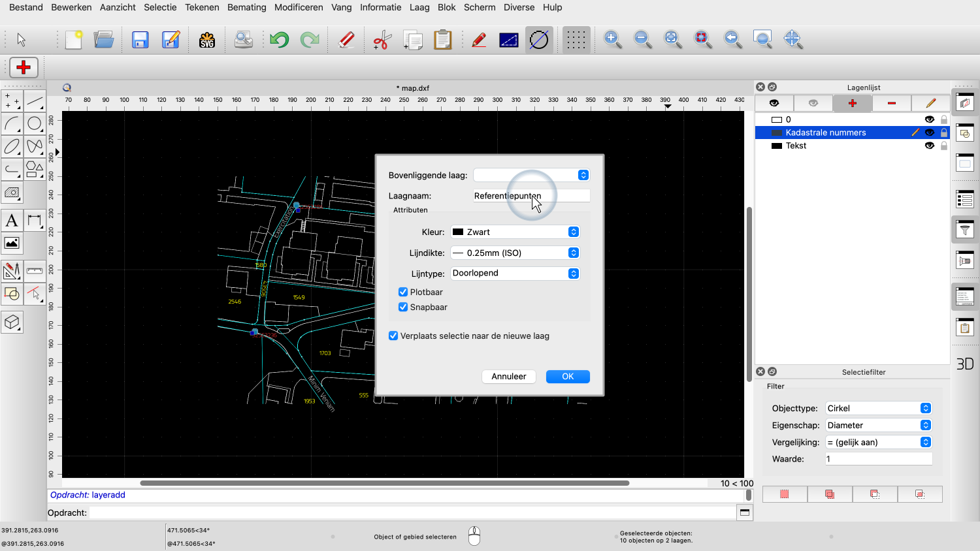Viewport: 980px width, 551px height.
Task: Select the text tool A icon
Action: [12, 221]
